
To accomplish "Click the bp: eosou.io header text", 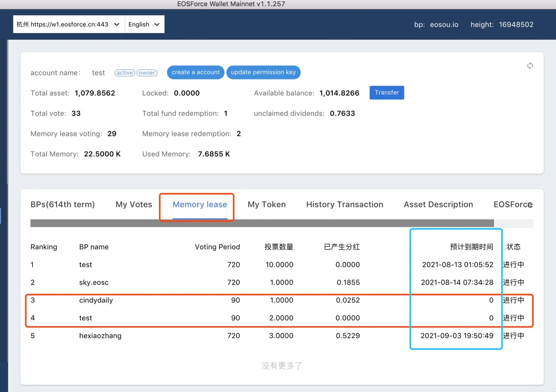I will pyautogui.click(x=436, y=24).
